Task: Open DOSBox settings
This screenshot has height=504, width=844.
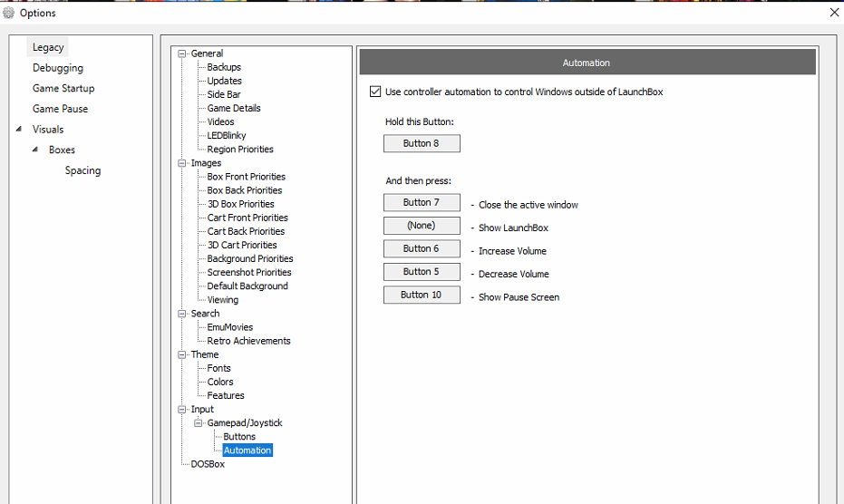Action: pyautogui.click(x=208, y=464)
